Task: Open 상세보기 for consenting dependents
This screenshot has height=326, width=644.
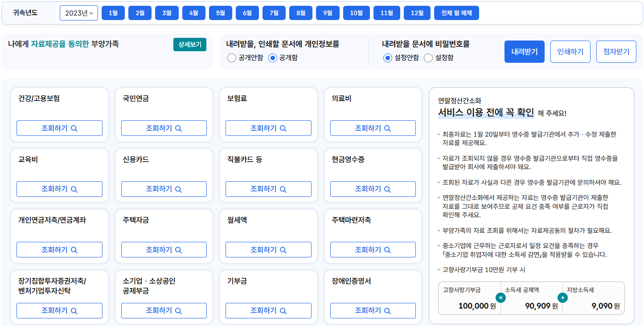Action: click(x=190, y=45)
